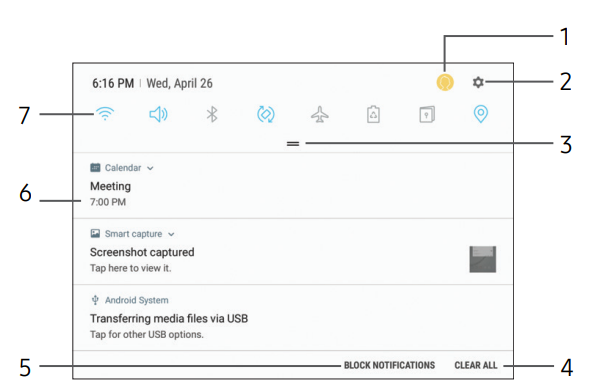
Task: Tap the date Wed, April 26
Action: [180, 83]
